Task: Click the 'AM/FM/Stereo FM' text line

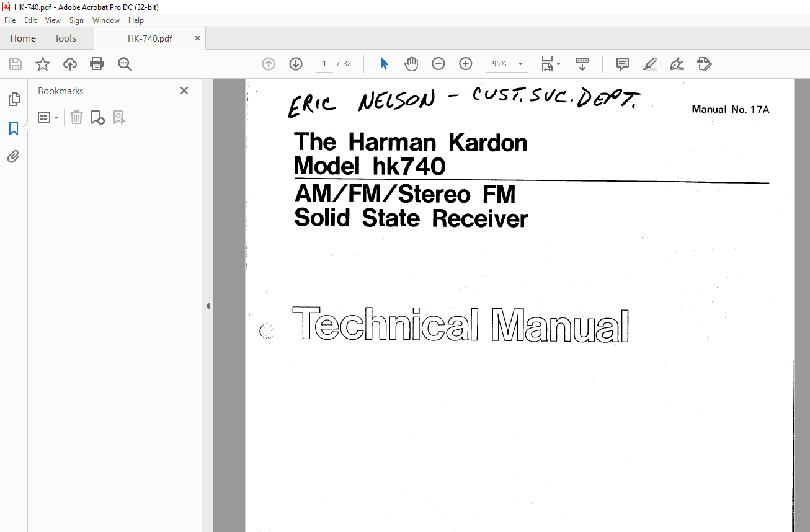Action: click(x=405, y=195)
